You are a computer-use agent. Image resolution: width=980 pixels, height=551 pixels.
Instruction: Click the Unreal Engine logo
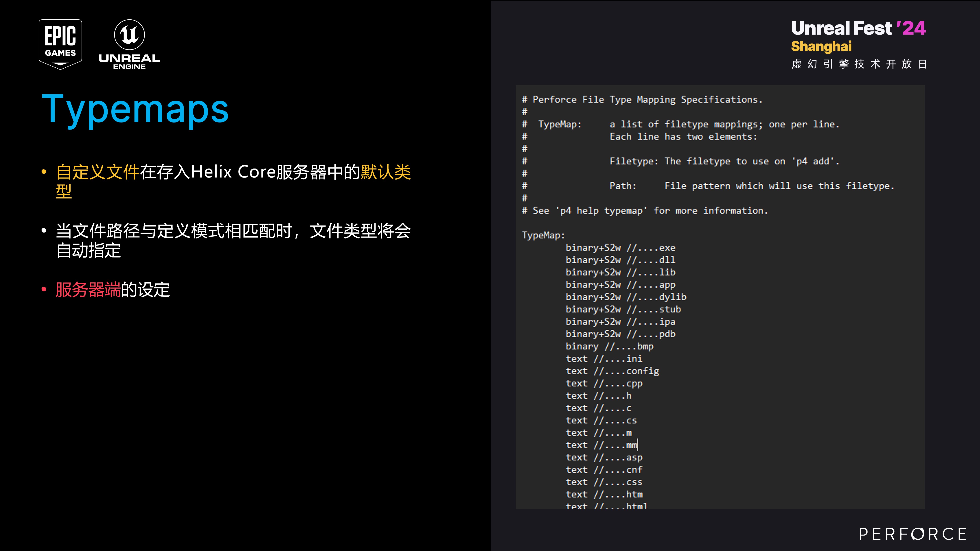pyautogui.click(x=129, y=44)
